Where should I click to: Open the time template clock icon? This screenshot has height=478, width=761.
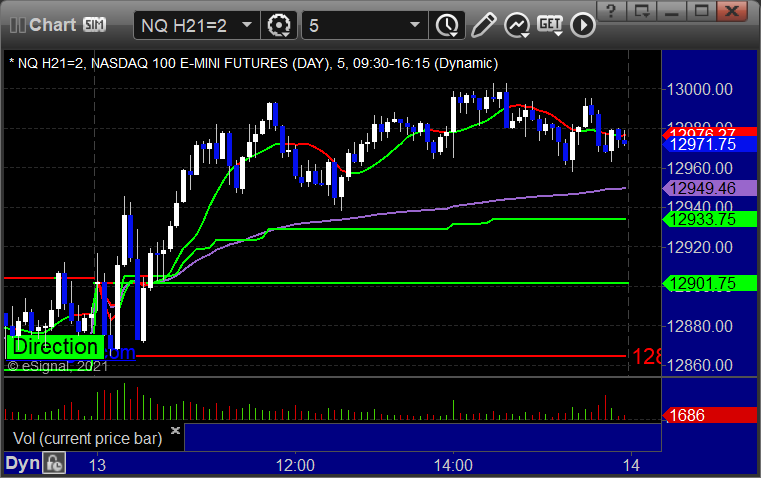coord(447,25)
